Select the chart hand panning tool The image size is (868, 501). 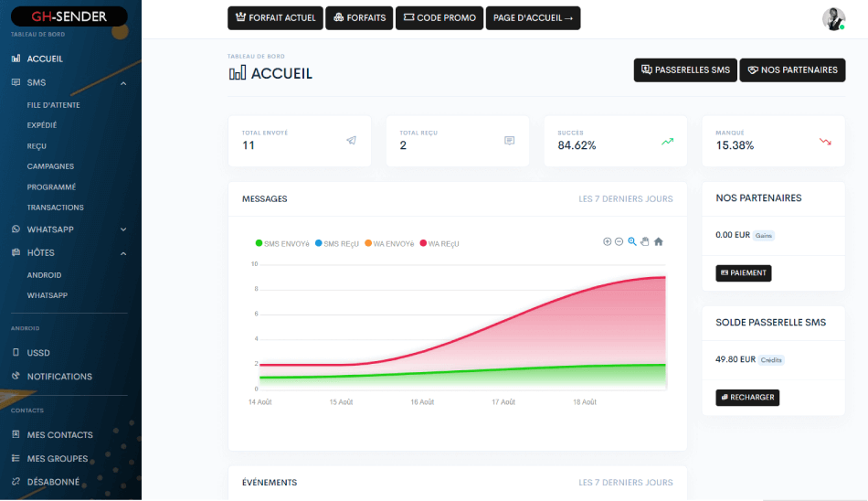[x=645, y=241]
